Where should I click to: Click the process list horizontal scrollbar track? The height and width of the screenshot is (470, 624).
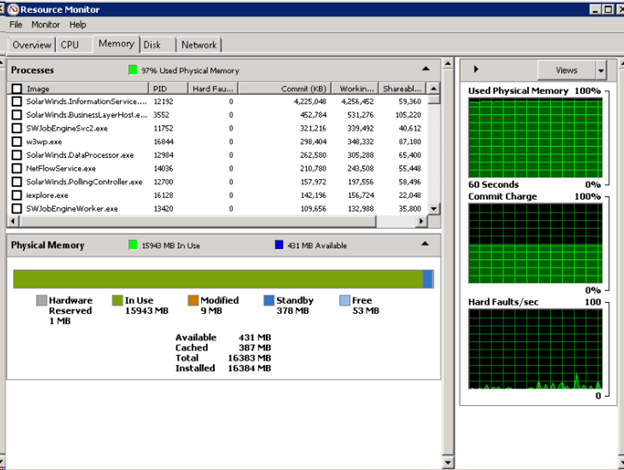pos(396,221)
